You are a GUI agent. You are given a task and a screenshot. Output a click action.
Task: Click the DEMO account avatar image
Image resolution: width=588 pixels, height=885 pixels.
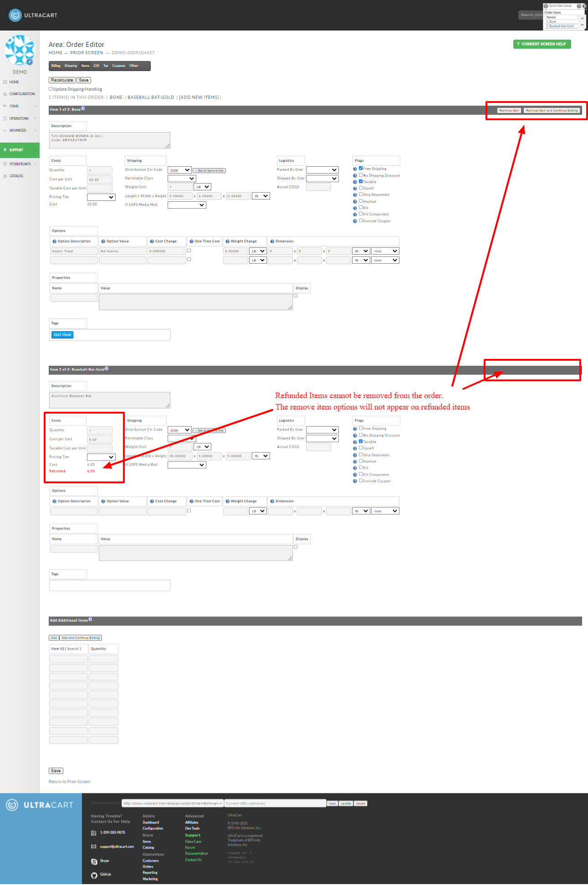20,50
